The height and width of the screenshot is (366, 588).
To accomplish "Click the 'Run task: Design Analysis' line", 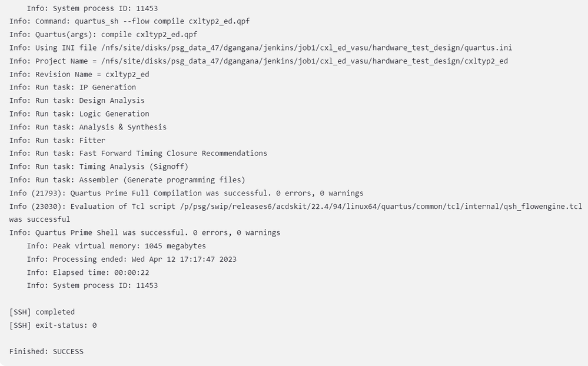I will (x=77, y=101).
